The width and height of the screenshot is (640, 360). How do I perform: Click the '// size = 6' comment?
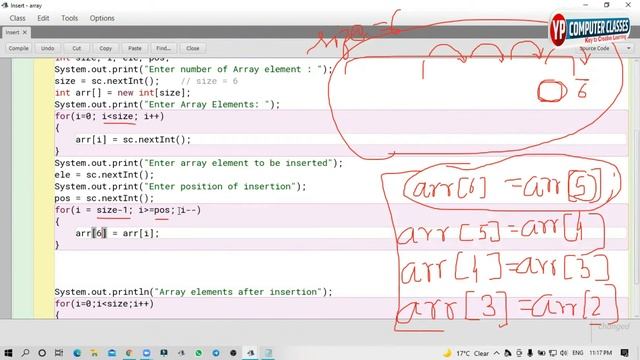[x=209, y=81]
